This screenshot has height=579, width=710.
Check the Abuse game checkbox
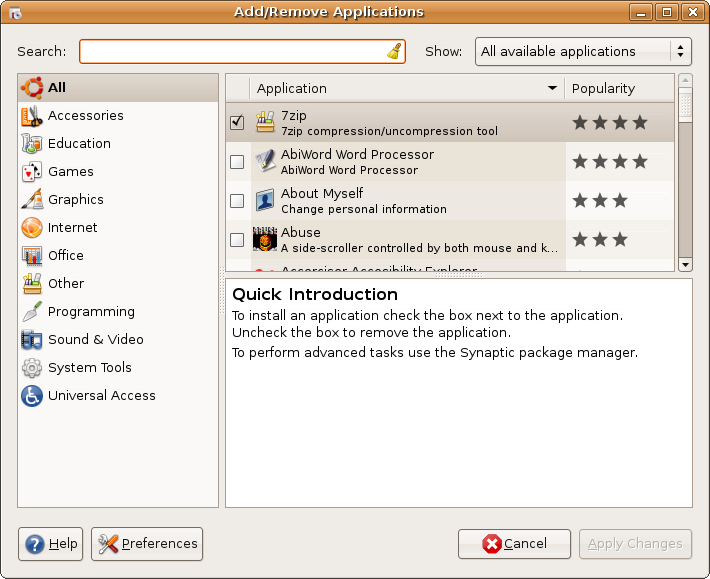pos(237,239)
